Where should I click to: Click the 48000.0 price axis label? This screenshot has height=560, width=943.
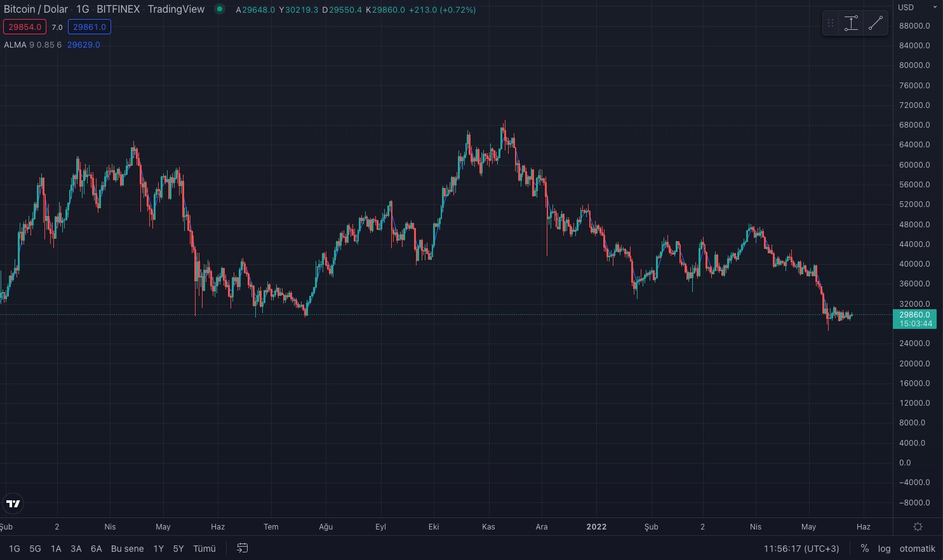914,224
